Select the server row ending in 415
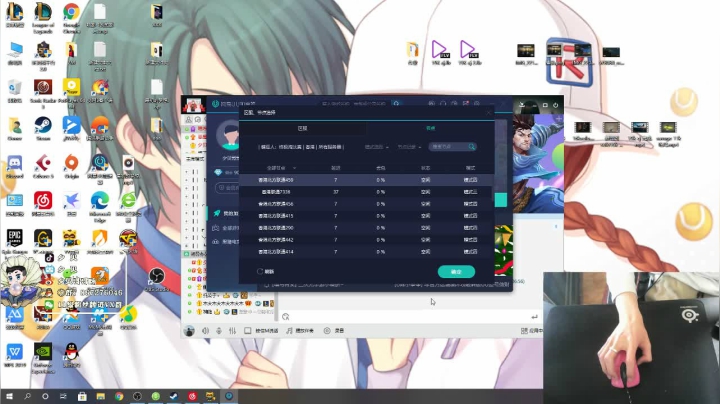This screenshot has width=720, height=404. click(x=366, y=216)
